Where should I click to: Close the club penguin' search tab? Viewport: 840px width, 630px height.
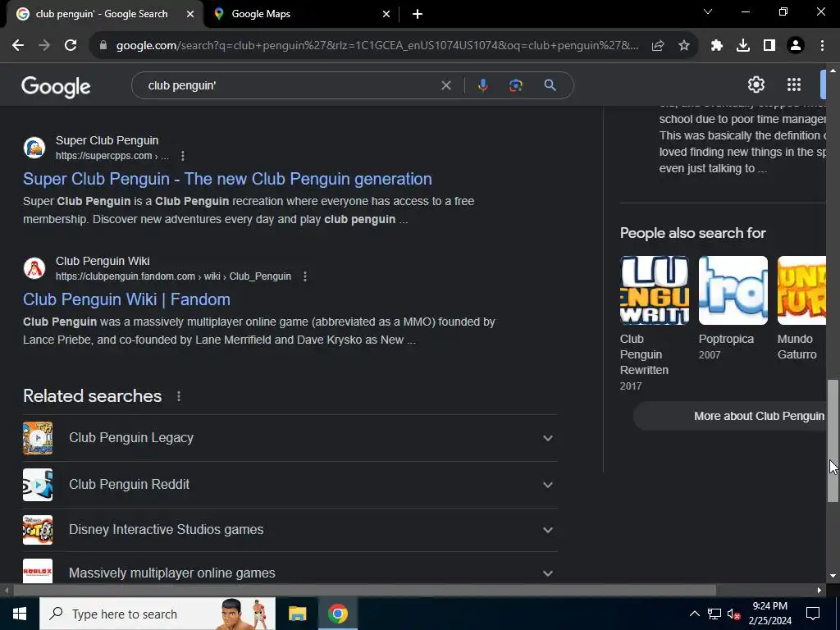point(190,14)
